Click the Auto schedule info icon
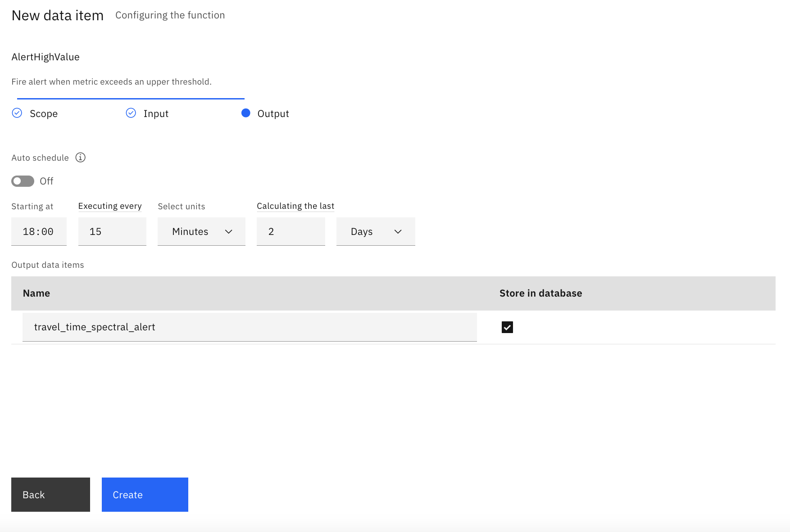790x532 pixels. point(80,158)
